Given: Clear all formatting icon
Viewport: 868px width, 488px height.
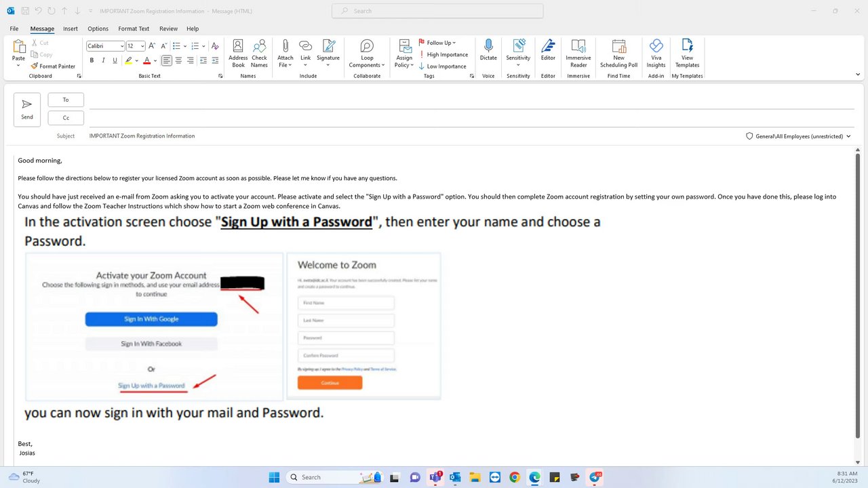Looking at the screenshot, I should [215, 46].
